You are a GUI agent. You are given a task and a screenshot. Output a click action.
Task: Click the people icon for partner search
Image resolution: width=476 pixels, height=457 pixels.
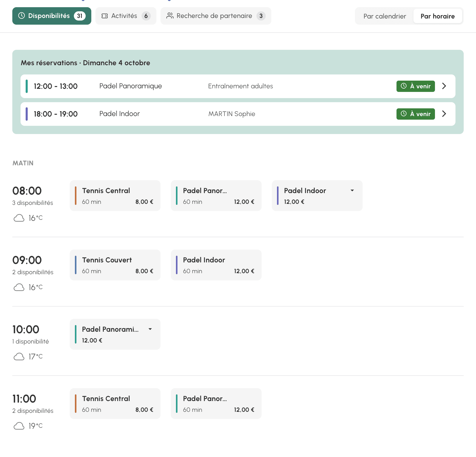[x=170, y=16]
